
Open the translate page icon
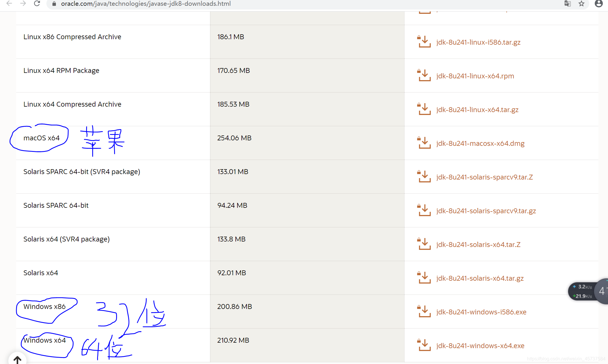[x=567, y=4]
